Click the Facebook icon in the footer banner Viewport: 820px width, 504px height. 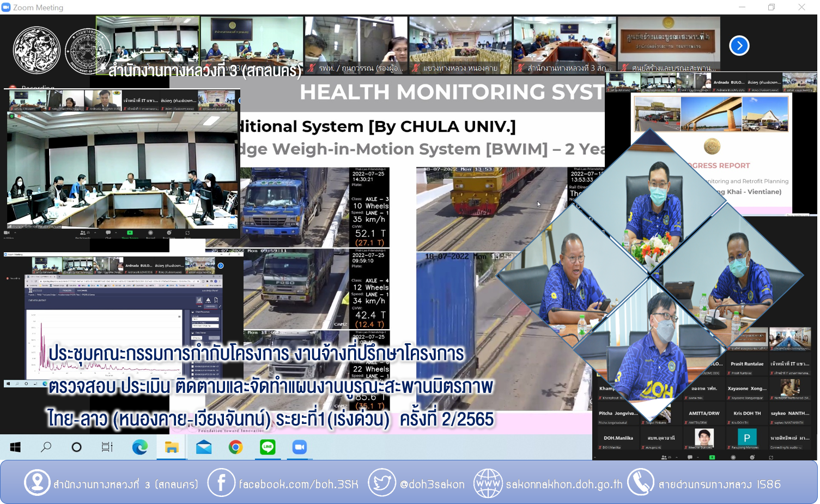[221, 483]
